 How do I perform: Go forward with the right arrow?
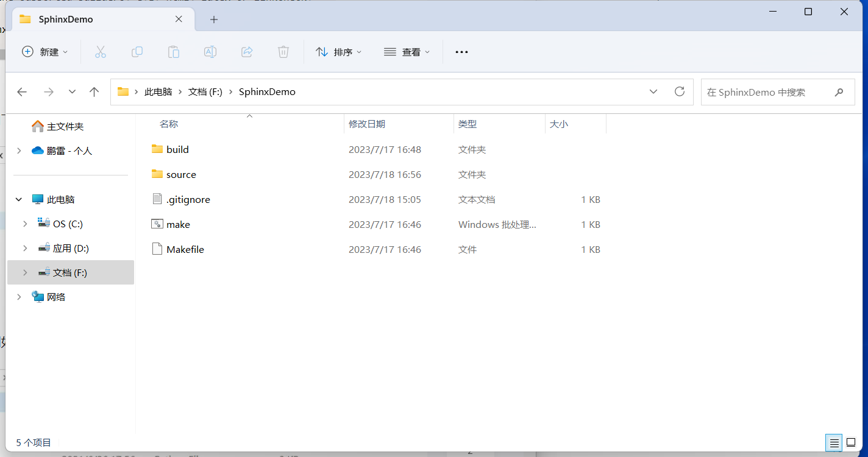(x=49, y=92)
